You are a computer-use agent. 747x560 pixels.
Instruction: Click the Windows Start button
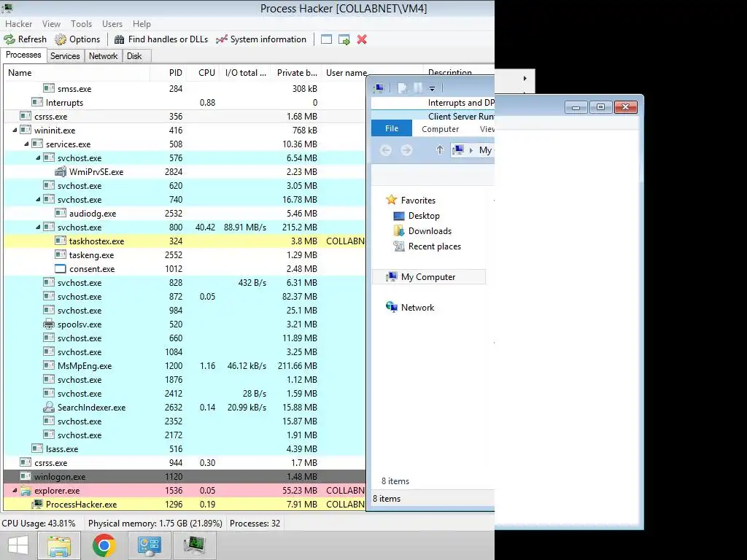tap(18, 545)
